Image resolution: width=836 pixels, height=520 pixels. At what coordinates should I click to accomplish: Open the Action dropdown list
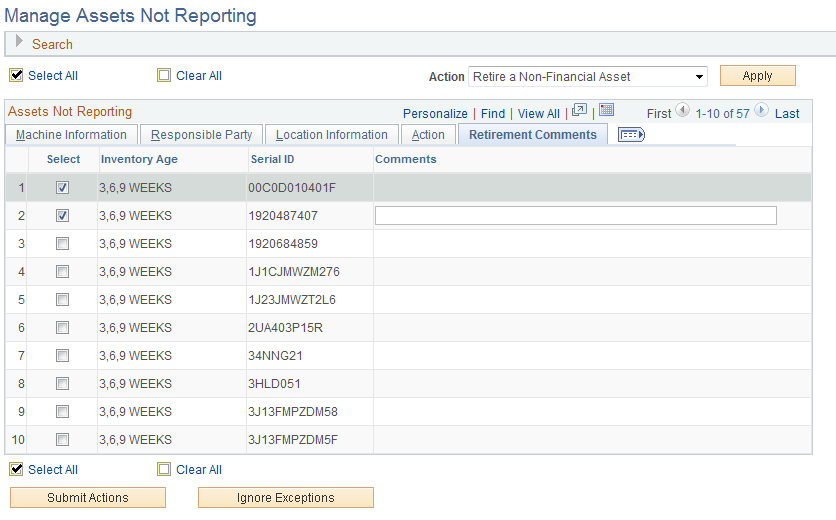(x=588, y=76)
